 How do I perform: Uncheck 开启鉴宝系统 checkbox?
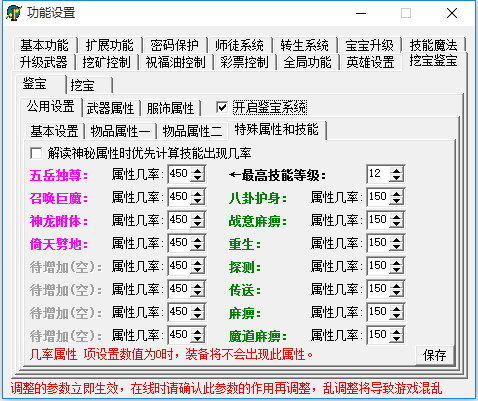(x=222, y=108)
